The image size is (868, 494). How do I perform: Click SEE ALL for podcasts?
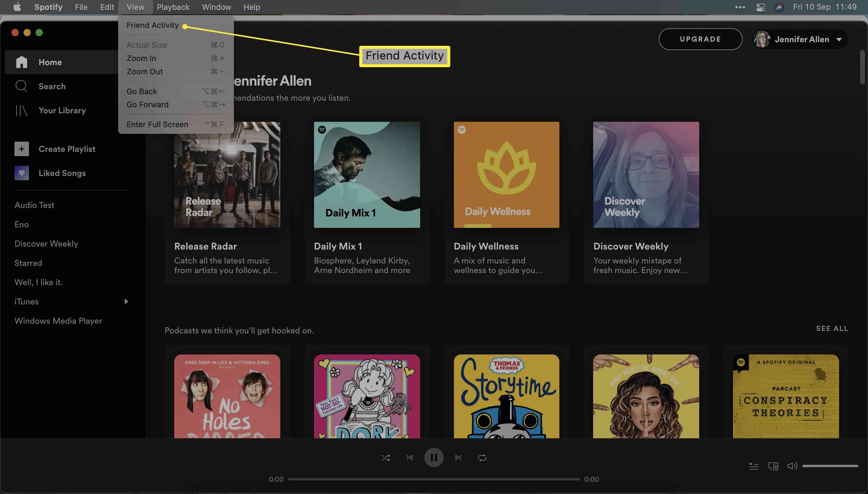832,328
